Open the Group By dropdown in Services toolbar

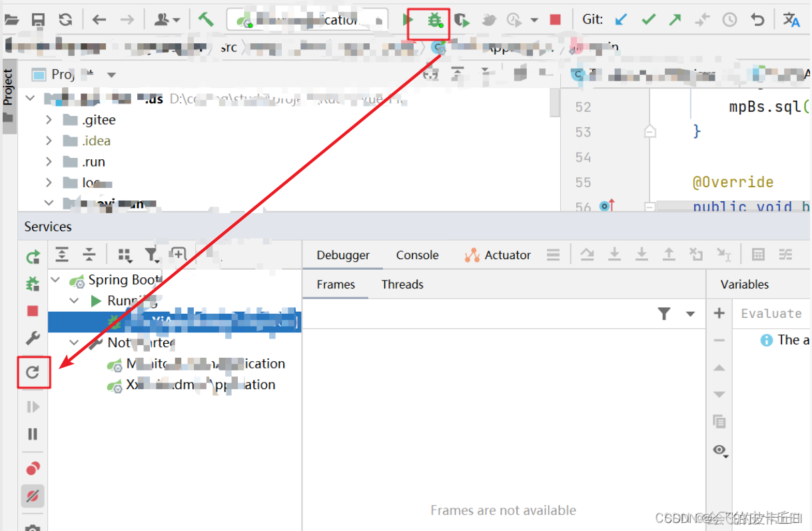125,255
